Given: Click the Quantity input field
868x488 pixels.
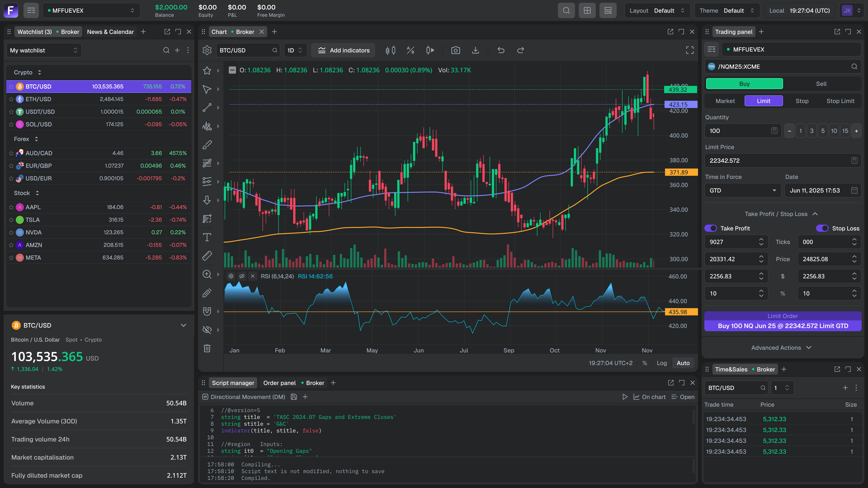Looking at the screenshot, I should click(x=743, y=131).
